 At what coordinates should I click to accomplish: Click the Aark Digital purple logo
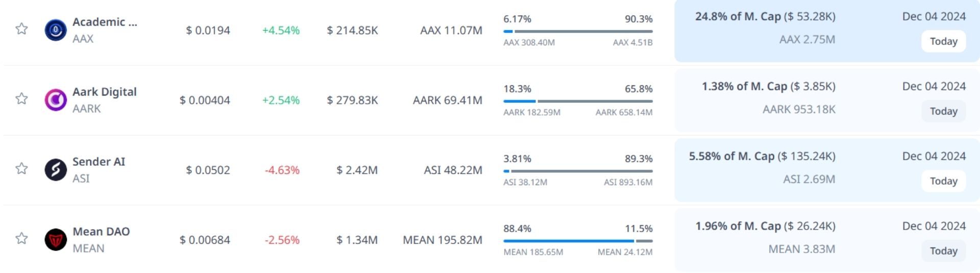(56, 100)
